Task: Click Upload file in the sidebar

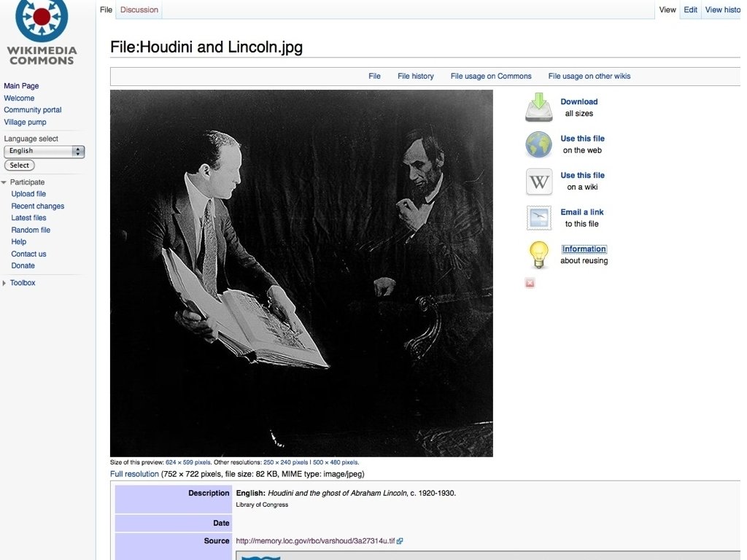Action: pos(28,194)
